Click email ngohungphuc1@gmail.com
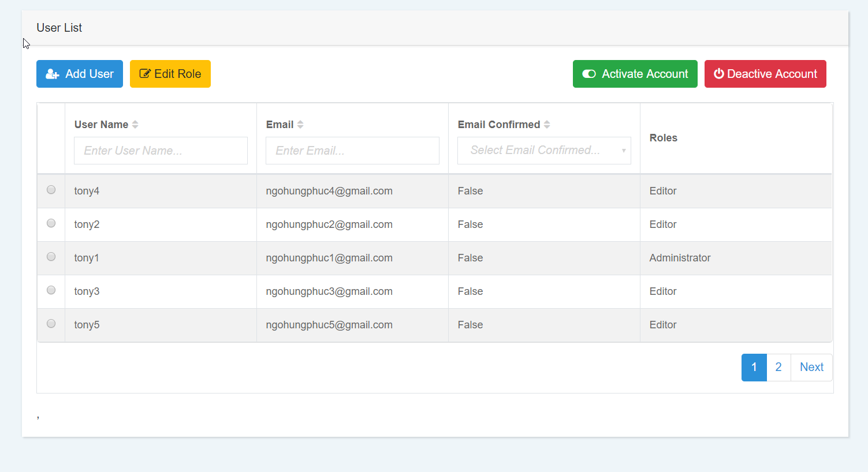This screenshot has height=472, width=868. pos(329,258)
